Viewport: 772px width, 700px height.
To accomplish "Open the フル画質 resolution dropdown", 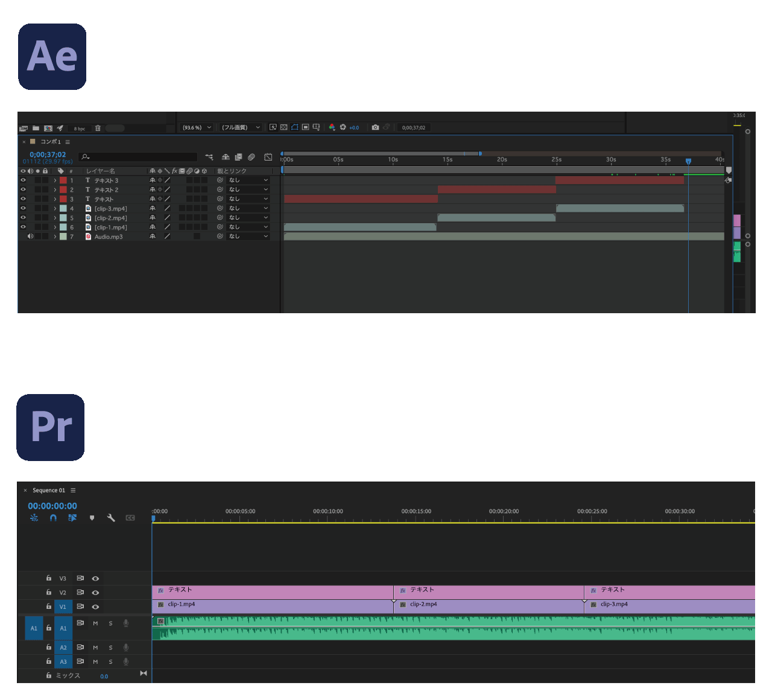I will [x=241, y=127].
